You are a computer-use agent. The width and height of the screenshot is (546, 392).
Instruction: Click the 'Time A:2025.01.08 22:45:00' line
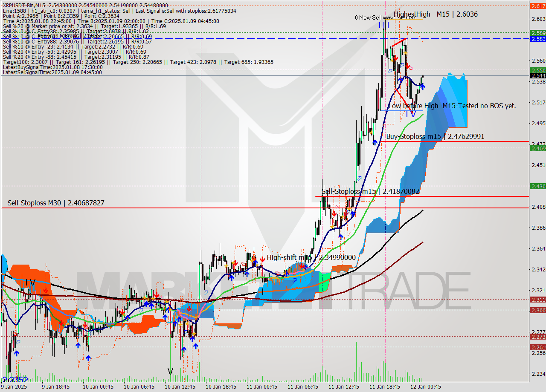point(111,21)
